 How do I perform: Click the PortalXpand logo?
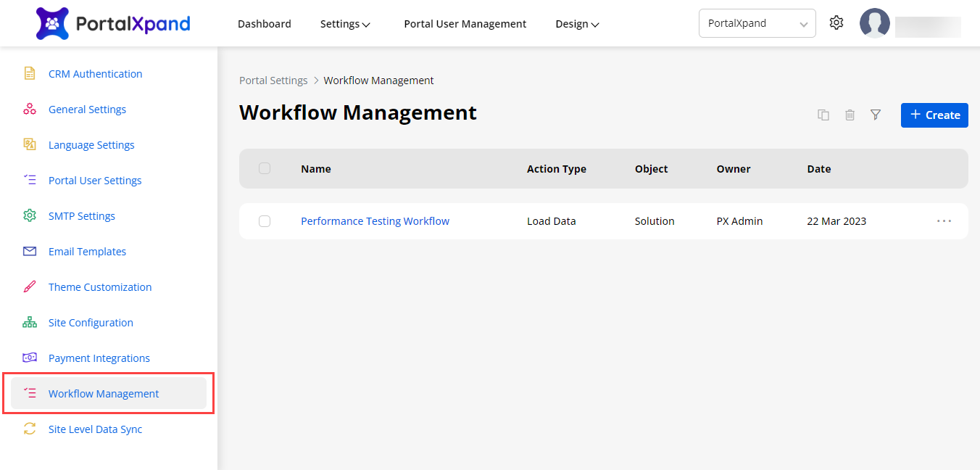(x=113, y=23)
